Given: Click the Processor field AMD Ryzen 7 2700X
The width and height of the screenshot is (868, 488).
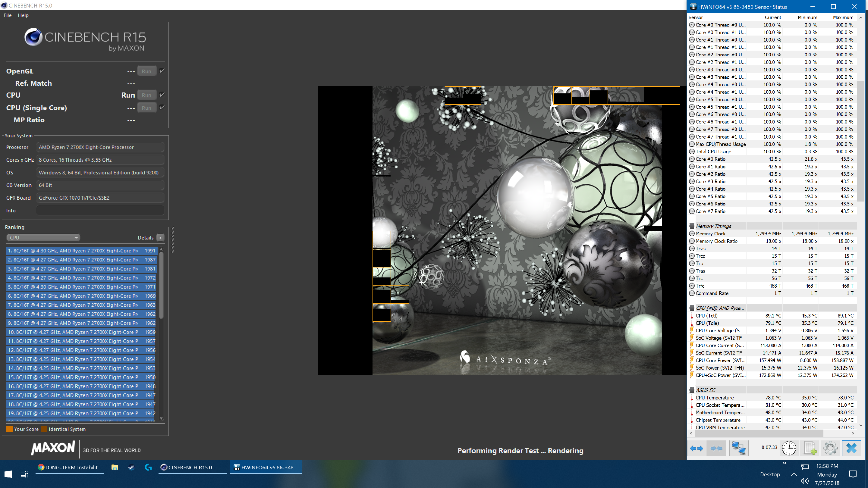Looking at the screenshot, I should [100, 147].
